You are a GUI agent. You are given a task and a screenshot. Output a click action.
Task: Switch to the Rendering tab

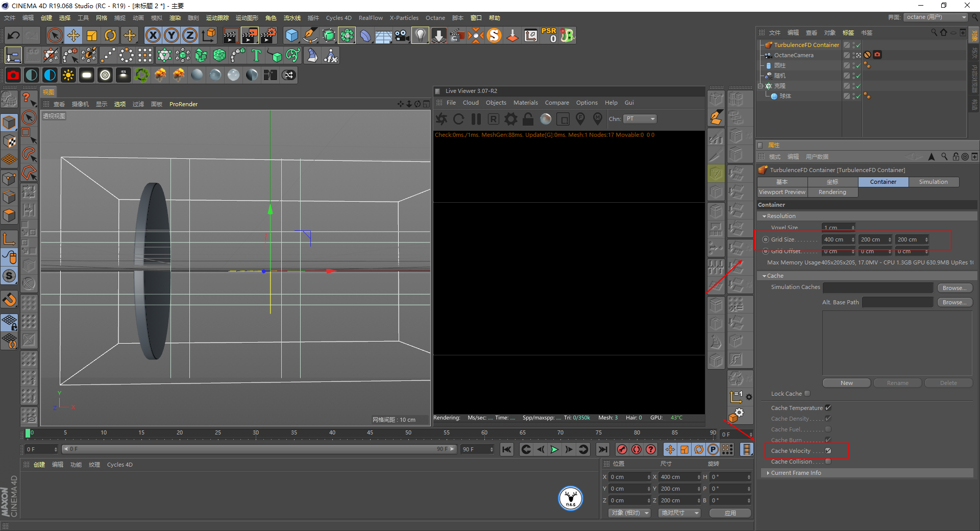[832, 192]
